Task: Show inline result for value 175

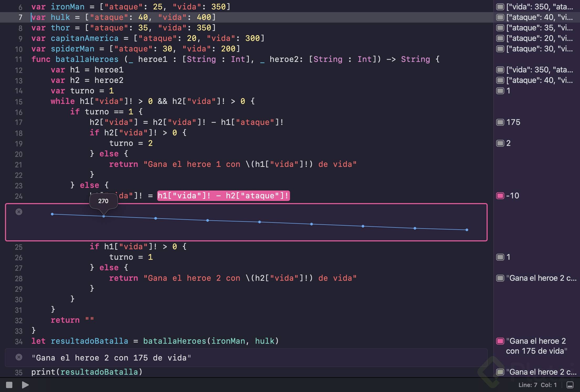Action: point(500,122)
